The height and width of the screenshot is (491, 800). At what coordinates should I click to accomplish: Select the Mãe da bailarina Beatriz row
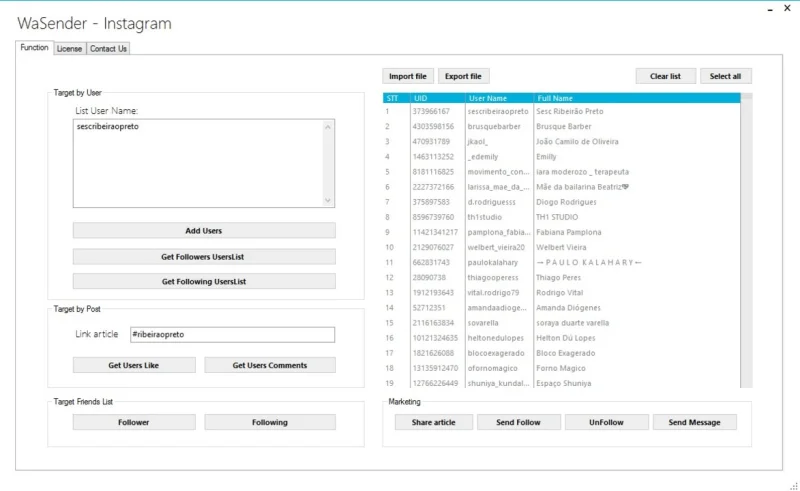coord(561,187)
